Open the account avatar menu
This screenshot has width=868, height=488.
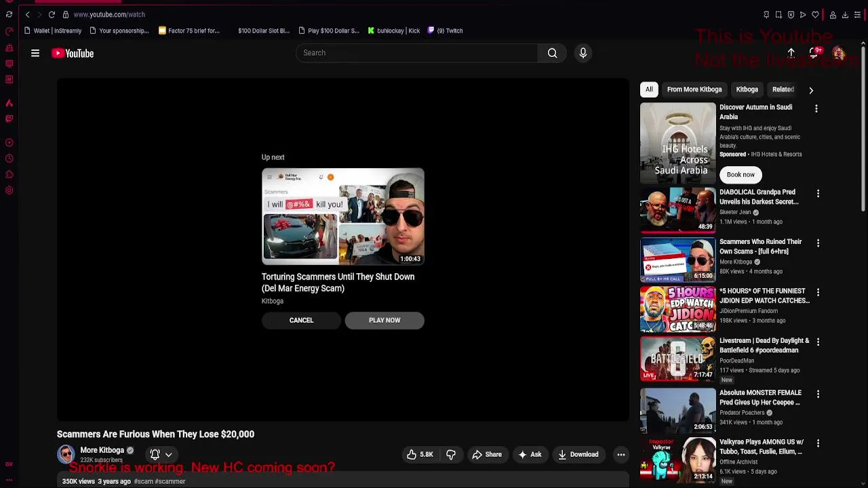coord(839,53)
